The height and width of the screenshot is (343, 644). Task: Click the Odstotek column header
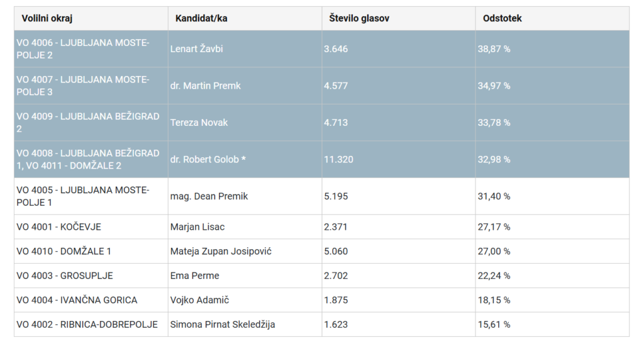[502, 18]
